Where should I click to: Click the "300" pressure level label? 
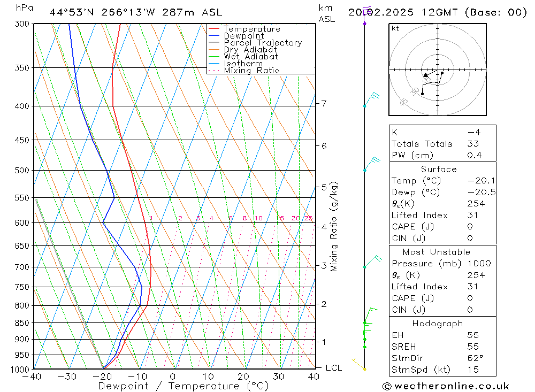[x=22, y=24]
